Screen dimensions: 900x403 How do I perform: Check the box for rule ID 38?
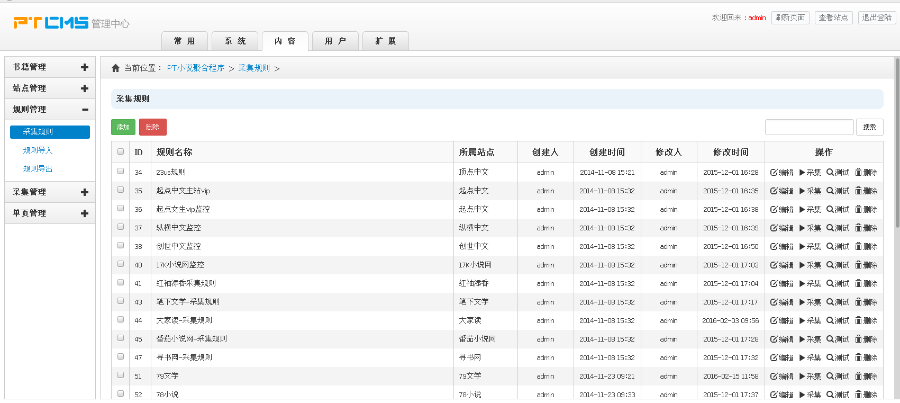[121, 245]
